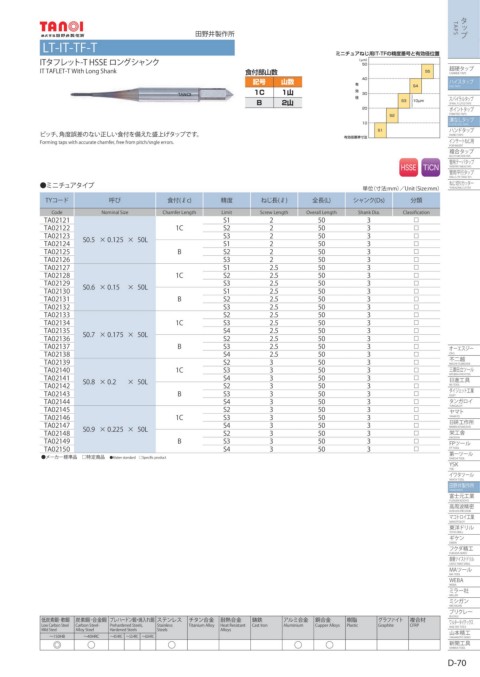Jump to the 日進工具 maker index
Image resolution: width=480 pixels, height=677 pixels.
[462, 381]
